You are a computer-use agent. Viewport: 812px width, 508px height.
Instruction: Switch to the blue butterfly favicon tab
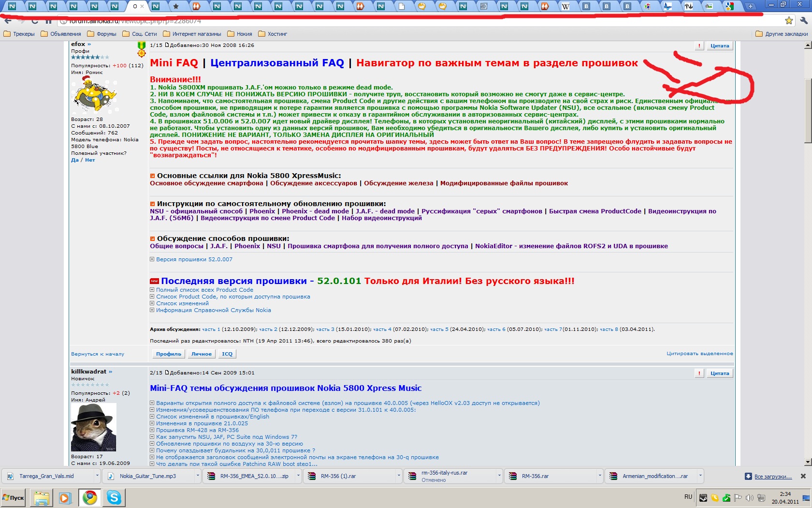point(668,6)
